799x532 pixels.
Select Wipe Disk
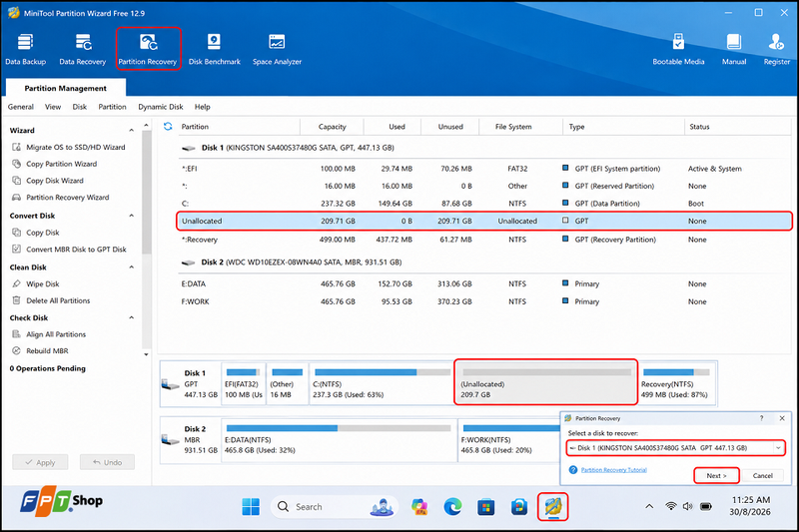click(36, 284)
